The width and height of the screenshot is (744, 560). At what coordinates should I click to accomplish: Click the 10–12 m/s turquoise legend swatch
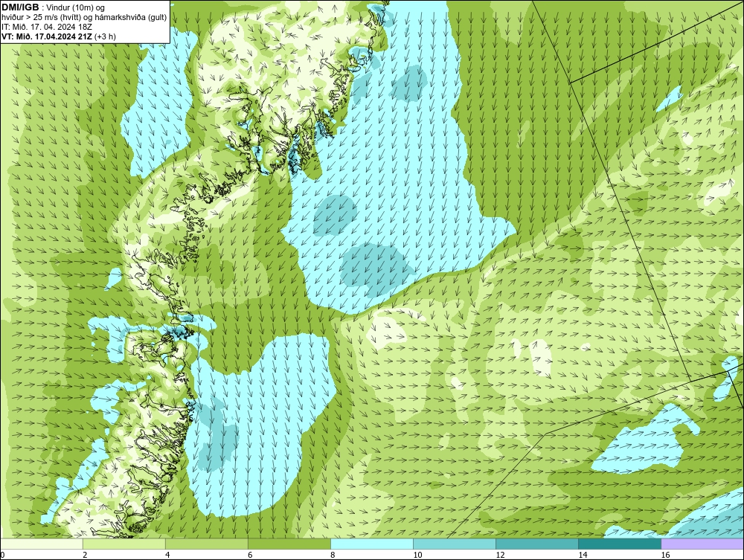(455, 544)
